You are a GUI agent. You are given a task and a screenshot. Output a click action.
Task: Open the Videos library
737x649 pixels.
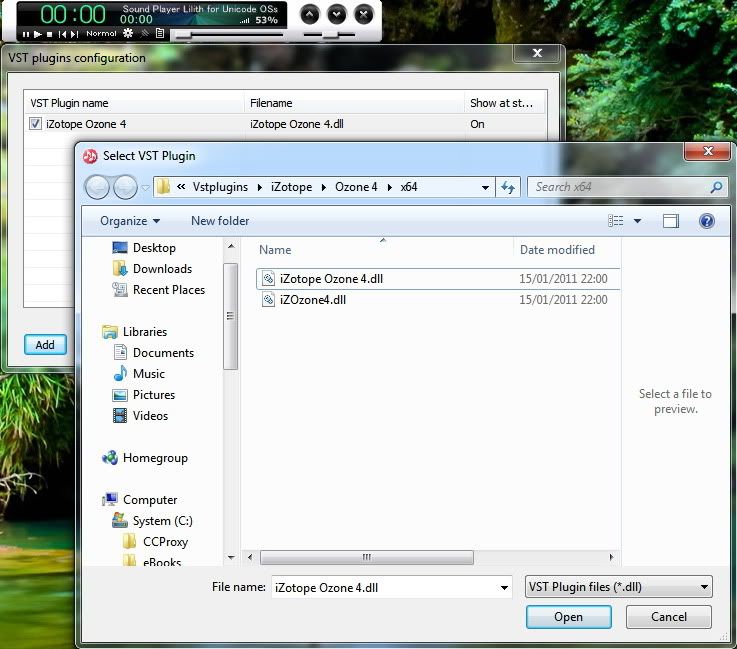141,415
